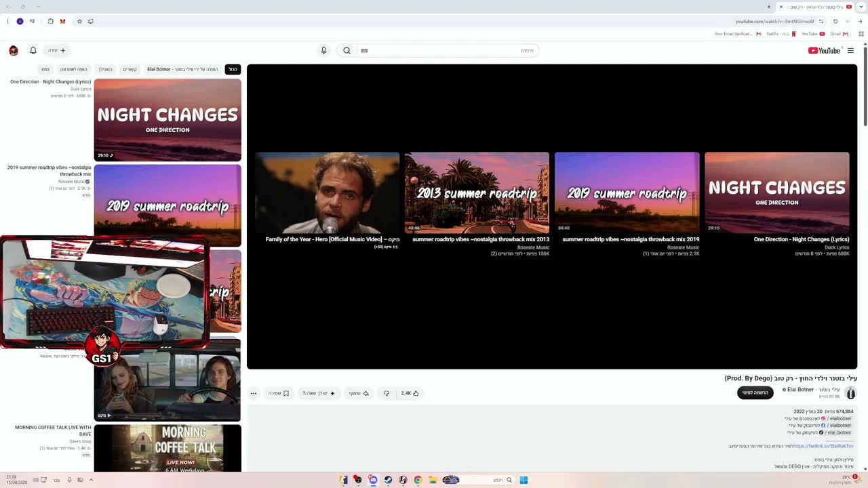The image size is (868, 488).
Task: Select the 'הכל' filter chip
Action: (233, 69)
